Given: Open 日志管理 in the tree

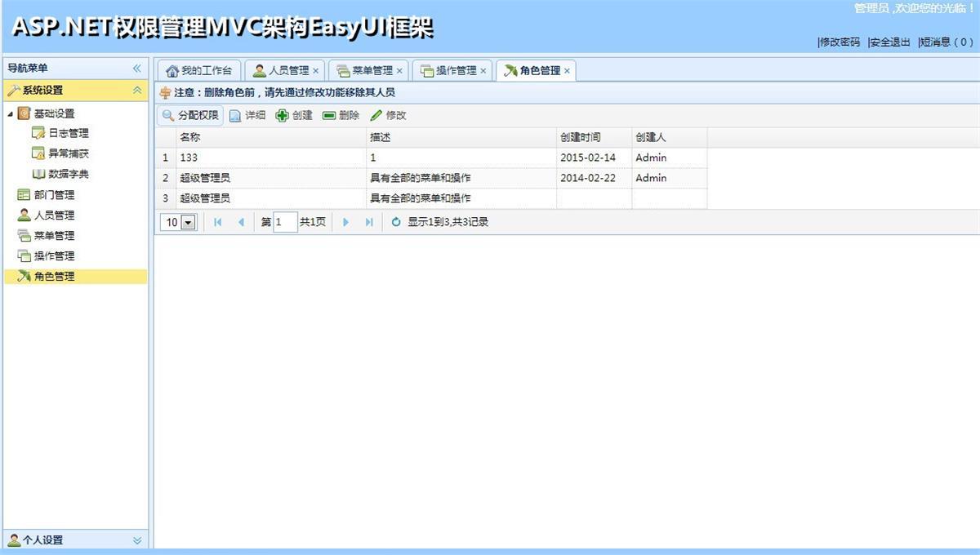Looking at the screenshot, I should coord(69,133).
